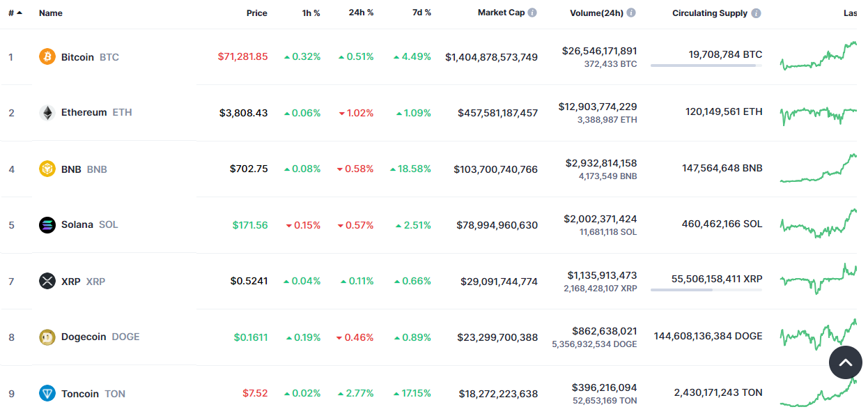This screenshot has height=414, width=868.
Task: Click Dogecoin supply 144,608,136,384 DOGE
Action: (708, 336)
